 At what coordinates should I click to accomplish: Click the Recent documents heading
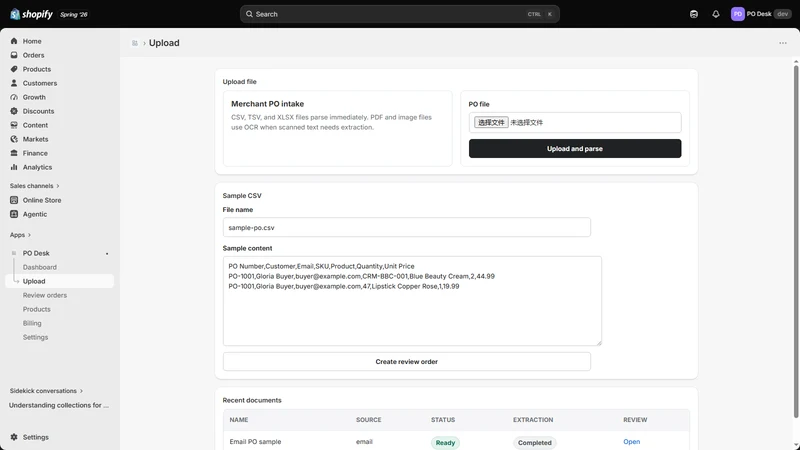pos(252,401)
